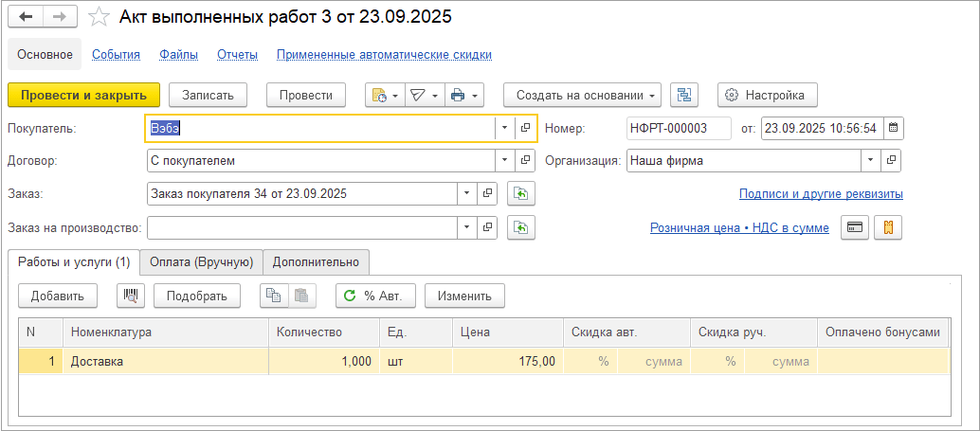Open the Заказ покупателя 34 record card
The image size is (980, 431).
point(487,193)
